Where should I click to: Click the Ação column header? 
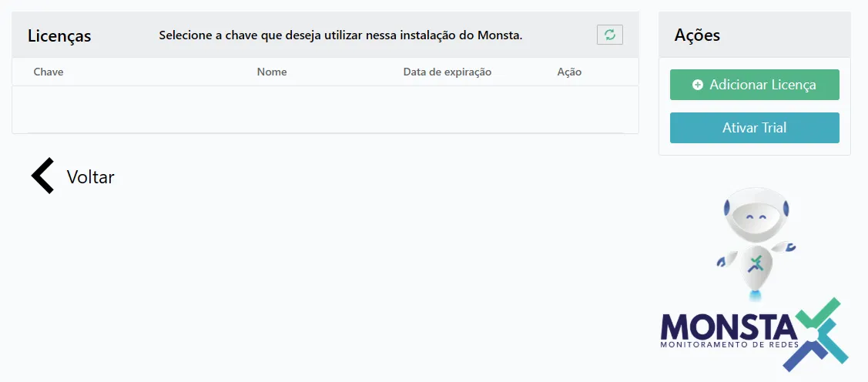[x=569, y=72]
